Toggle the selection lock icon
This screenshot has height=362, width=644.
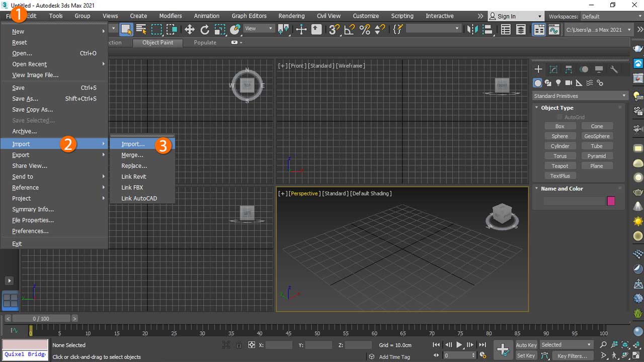(x=238, y=345)
